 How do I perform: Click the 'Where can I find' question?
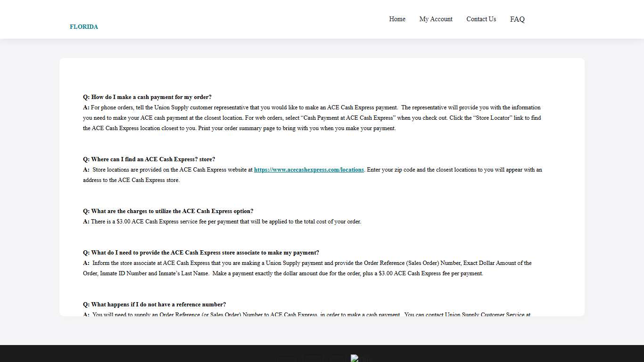pyautogui.click(x=149, y=159)
